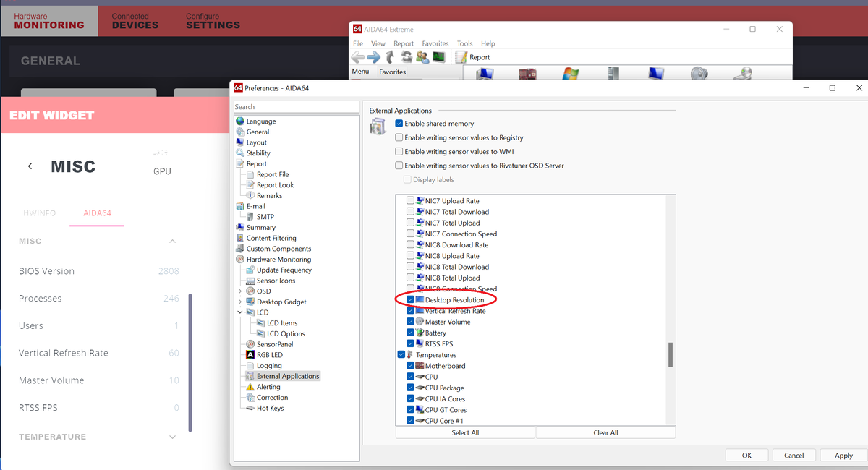The width and height of the screenshot is (868, 470).
Task: Check NIC8 Download Rate box
Action: [410, 245]
